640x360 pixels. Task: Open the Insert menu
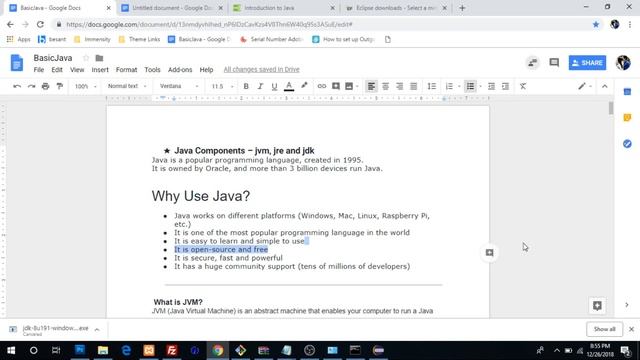(x=100, y=70)
